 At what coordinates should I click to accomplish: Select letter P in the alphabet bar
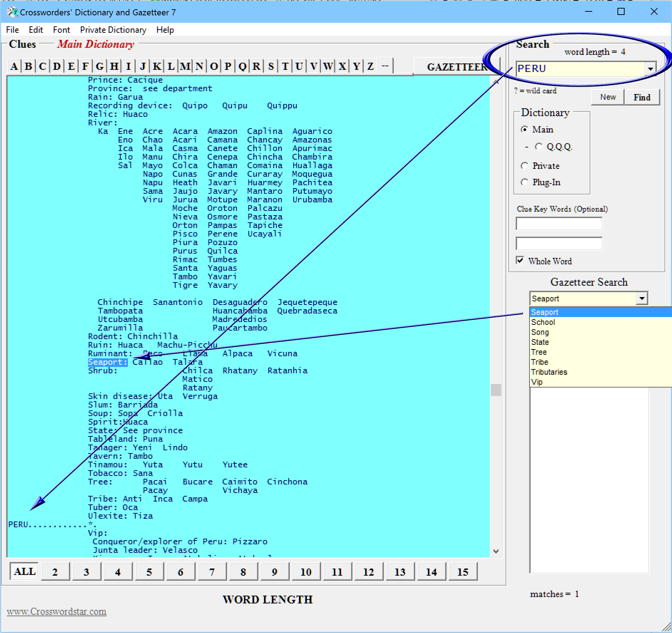(x=228, y=66)
